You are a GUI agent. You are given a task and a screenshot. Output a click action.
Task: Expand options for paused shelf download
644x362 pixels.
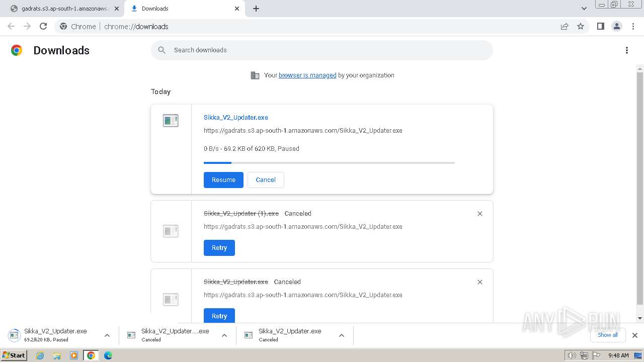pos(107,335)
